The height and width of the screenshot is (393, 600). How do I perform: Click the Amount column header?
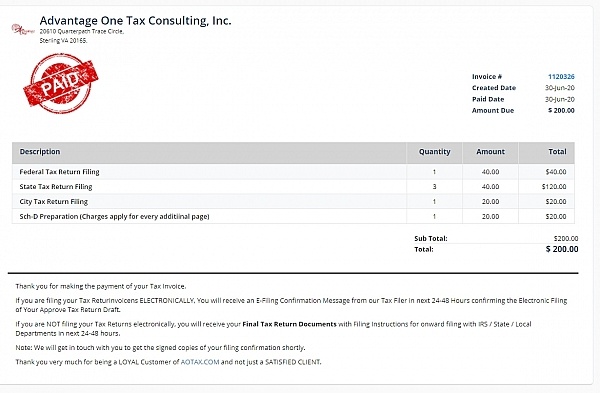[490, 152]
